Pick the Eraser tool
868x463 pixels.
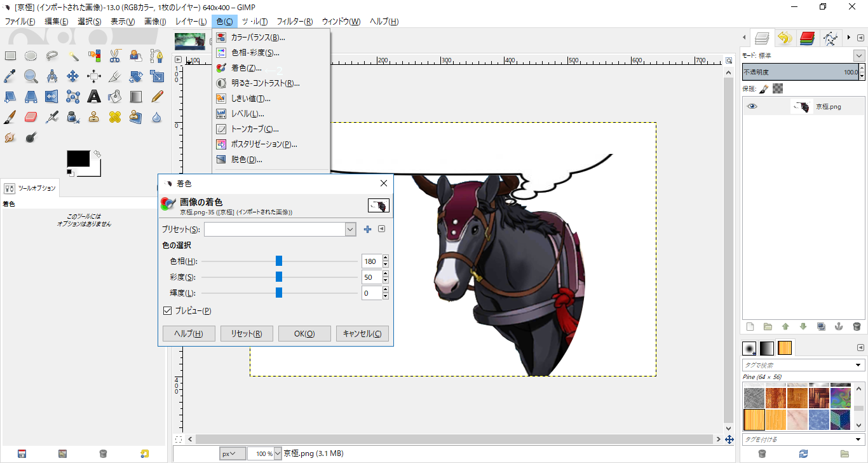pos(31,117)
